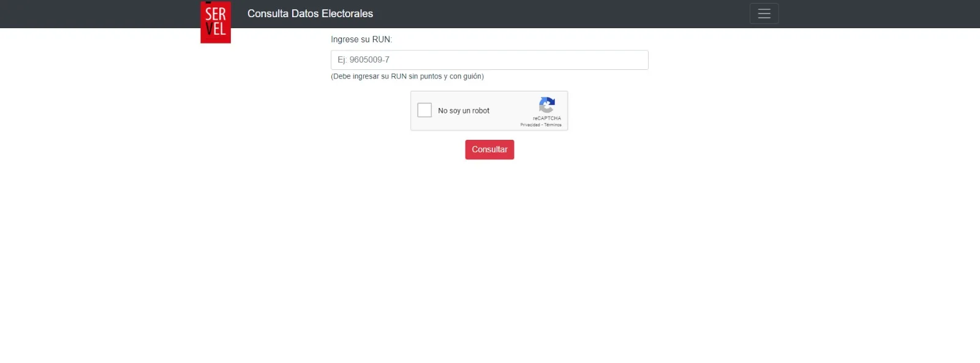Click the "Ej: 9605009-7" placeholder text
Screen dimensions: 980x363
click(363, 60)
